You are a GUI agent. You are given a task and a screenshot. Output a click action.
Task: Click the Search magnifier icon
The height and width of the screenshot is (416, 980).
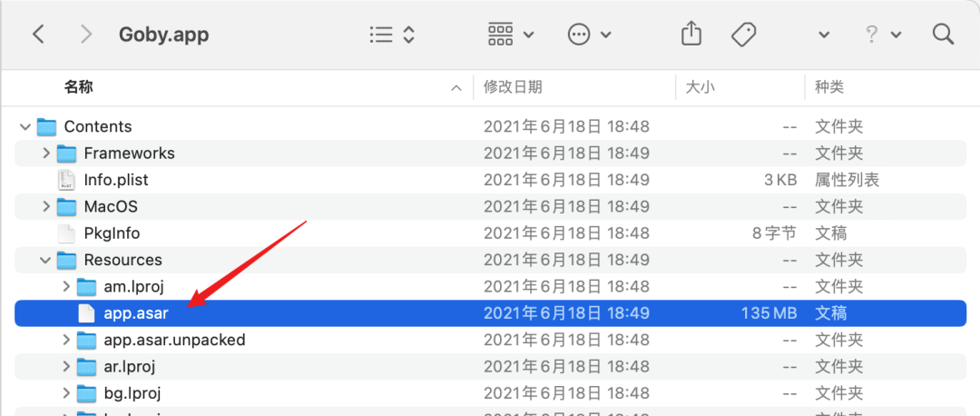coord(942,34)
